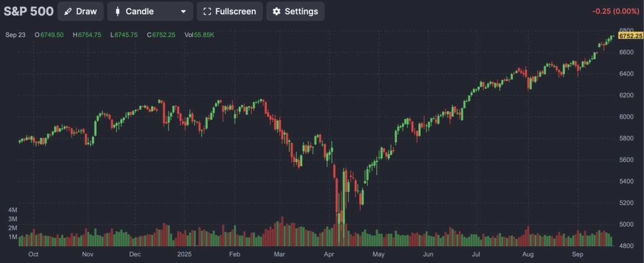Click the Draw pencil icon
The image size is (644, 263).
point(68,11)
